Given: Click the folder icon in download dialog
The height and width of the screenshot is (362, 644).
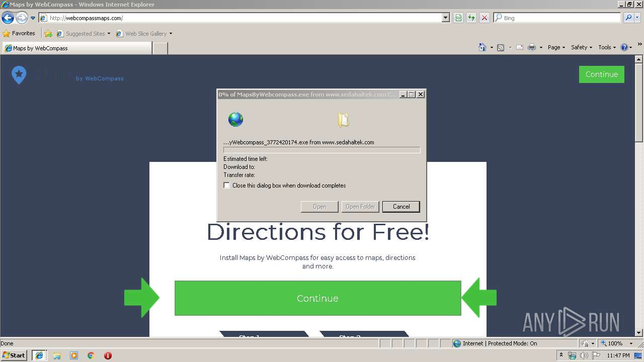Looking at the screenshot, I should tap(343, 120).
